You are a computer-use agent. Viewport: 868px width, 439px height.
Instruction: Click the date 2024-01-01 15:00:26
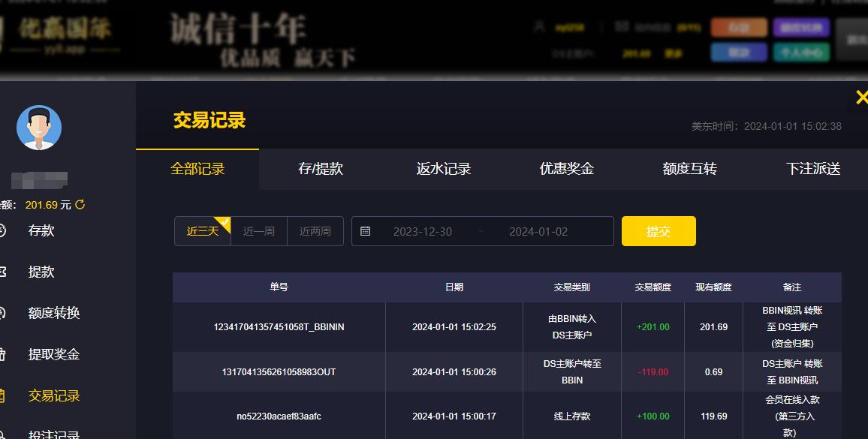[x=454, y=371]
